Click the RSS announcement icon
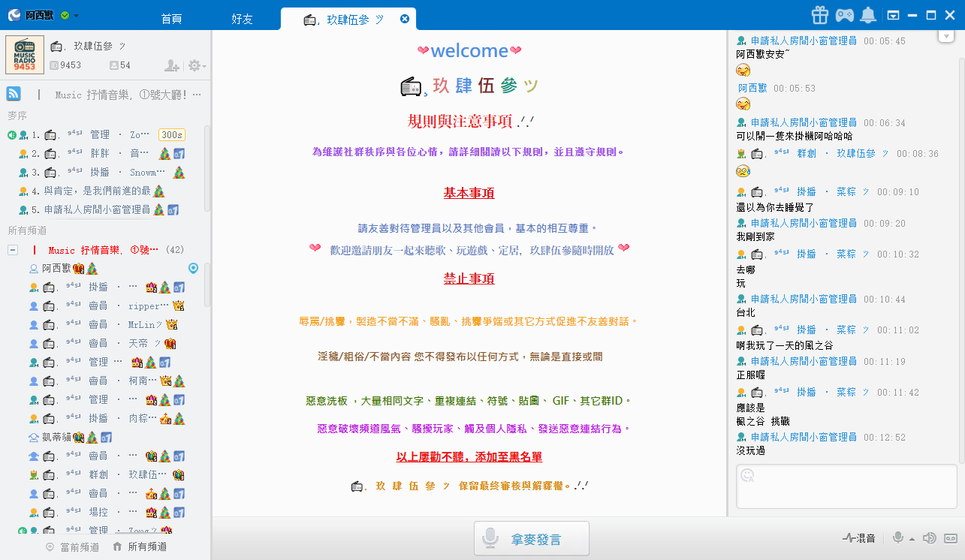965x560 pixels. click(14, 94)
